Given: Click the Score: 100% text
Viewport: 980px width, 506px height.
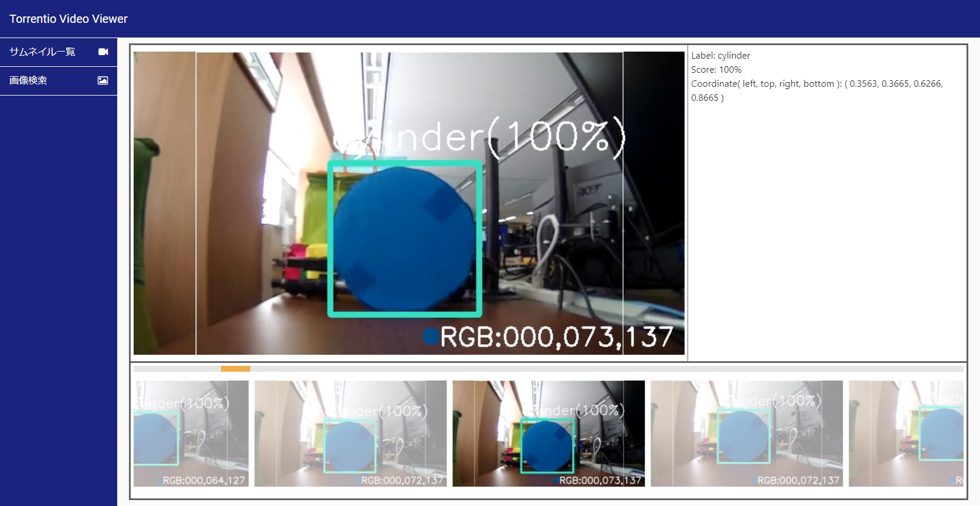Looking at the screenshot, I should 716,70.
